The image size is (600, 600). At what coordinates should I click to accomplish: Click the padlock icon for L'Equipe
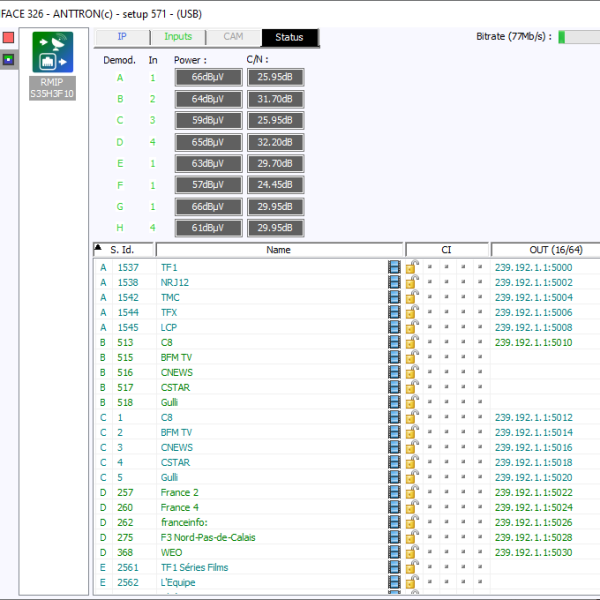(x=410, y=583)
